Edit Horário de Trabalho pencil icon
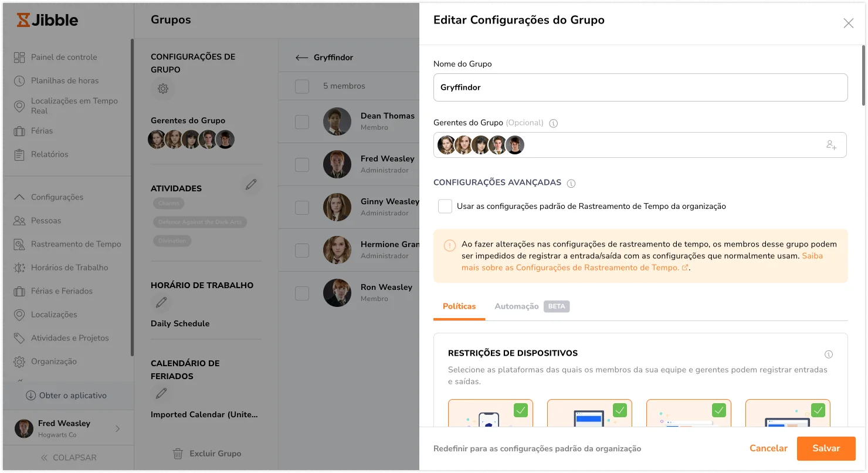The height and width of the screenshot is (473, 868). [161, 303]
